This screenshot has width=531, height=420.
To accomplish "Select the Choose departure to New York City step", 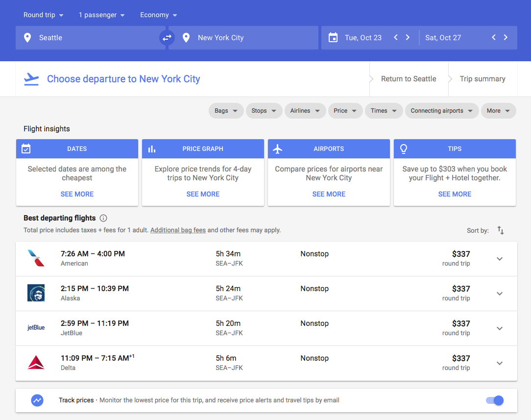I will tap(123, 79).
